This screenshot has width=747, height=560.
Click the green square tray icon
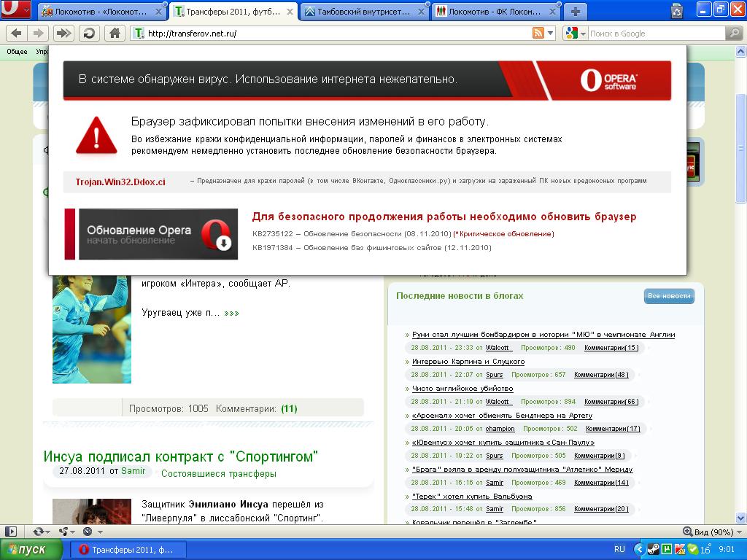pos(667,549)
